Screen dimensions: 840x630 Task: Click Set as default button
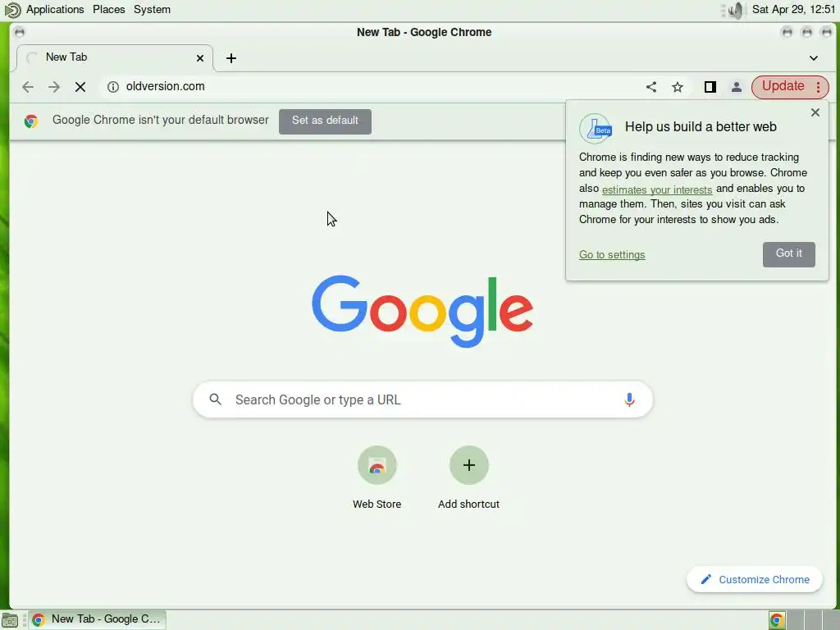[x=325, y=121]
